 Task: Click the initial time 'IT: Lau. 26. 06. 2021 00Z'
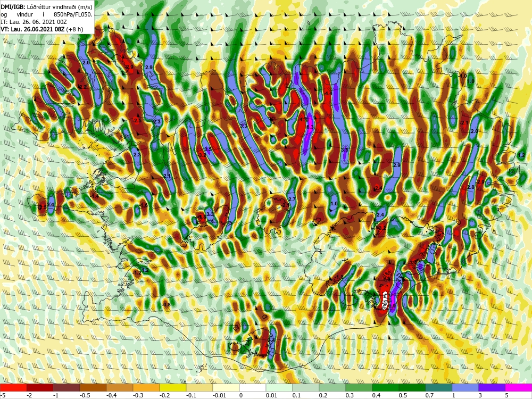click(x=34, y=22)
